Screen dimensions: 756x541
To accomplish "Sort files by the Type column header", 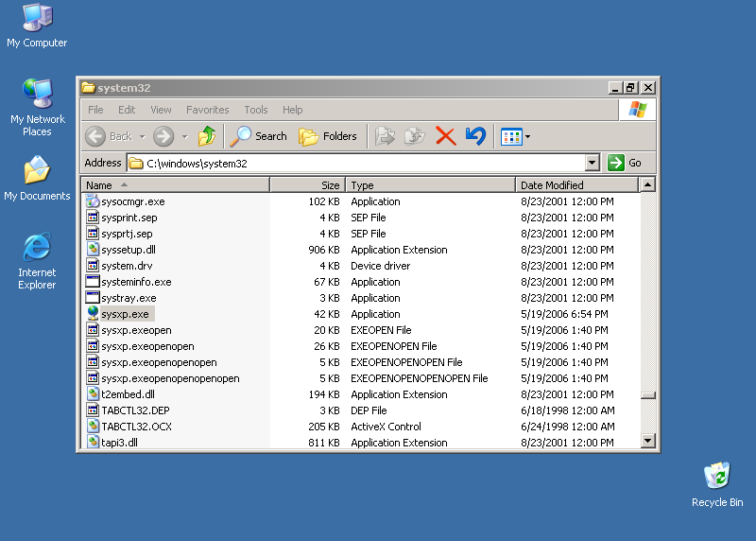I will (x=431, y=185).
